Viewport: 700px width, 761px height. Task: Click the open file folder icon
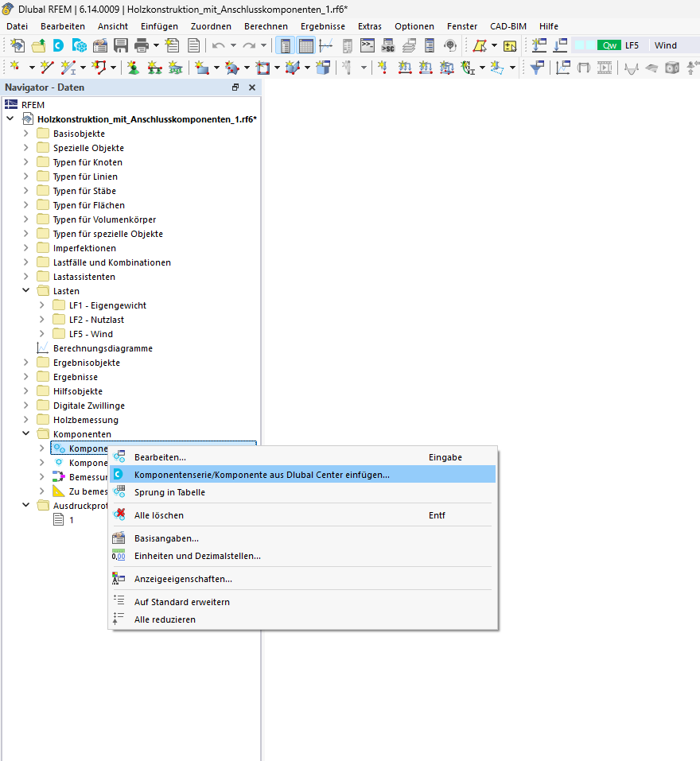coord(38,45)
